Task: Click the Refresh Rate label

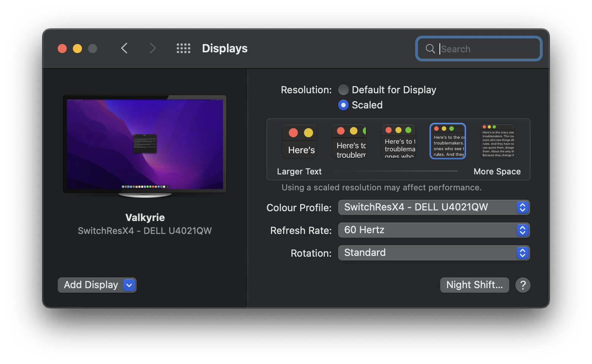Action: tap(301, 231)
